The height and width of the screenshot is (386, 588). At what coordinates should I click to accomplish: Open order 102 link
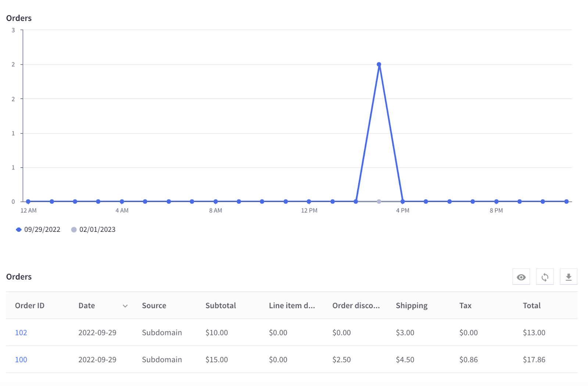pos(21,333)
